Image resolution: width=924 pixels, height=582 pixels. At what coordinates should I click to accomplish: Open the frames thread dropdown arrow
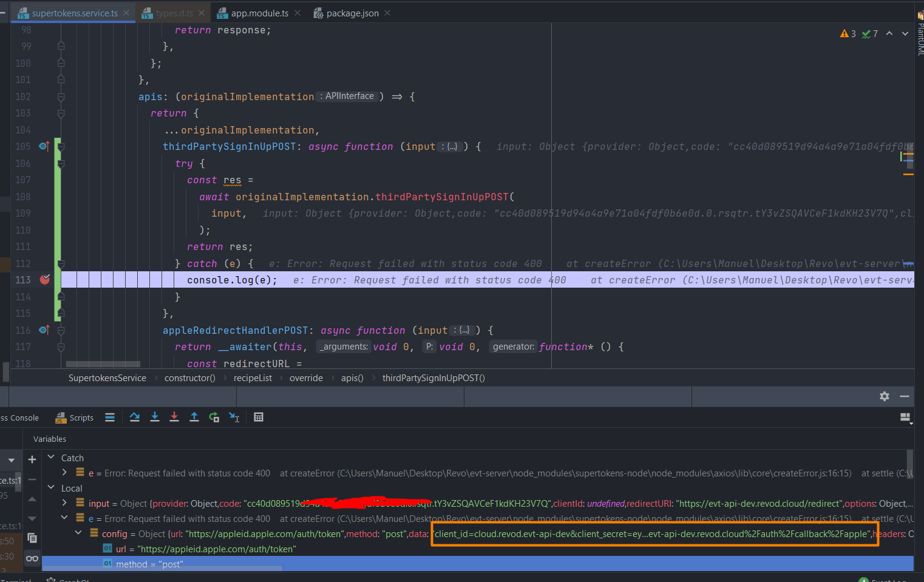click(11, 460)
